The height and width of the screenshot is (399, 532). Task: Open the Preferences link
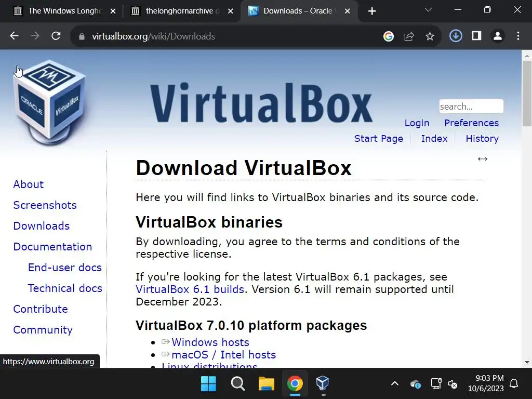[471, 123]
